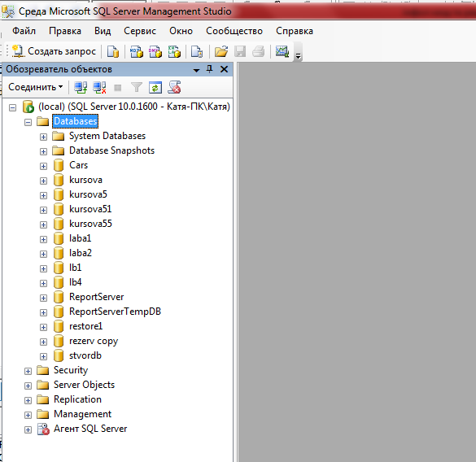Select the lb1 database
The height and width of the screenshot is (462, 476).
pyautogui.click(x=76, y=268)
